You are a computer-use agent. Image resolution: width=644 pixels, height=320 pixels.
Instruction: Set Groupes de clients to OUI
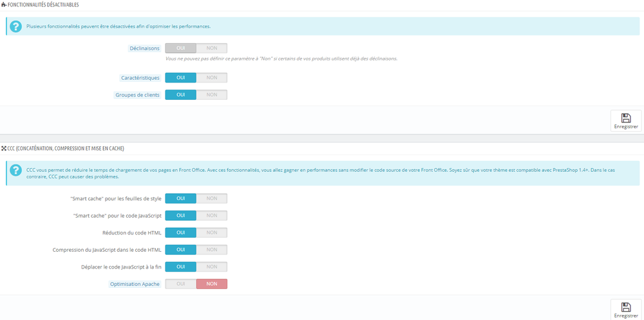pos(181,95)
